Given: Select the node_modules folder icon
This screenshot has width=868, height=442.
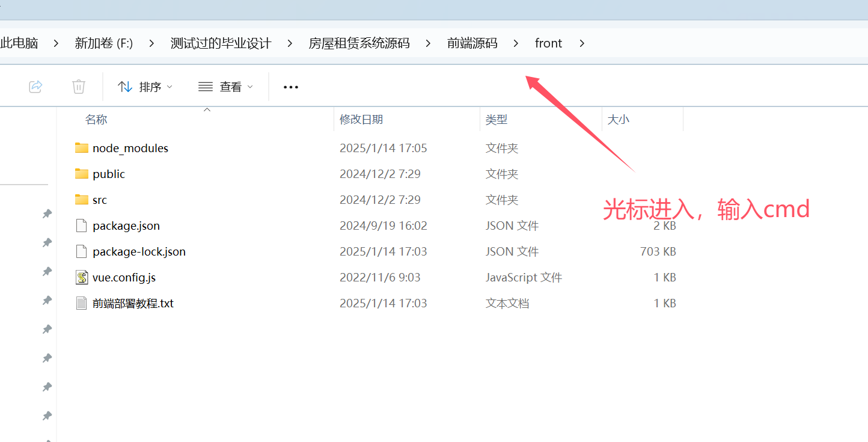Looking at the screenshot, I should tap(82, 148).
